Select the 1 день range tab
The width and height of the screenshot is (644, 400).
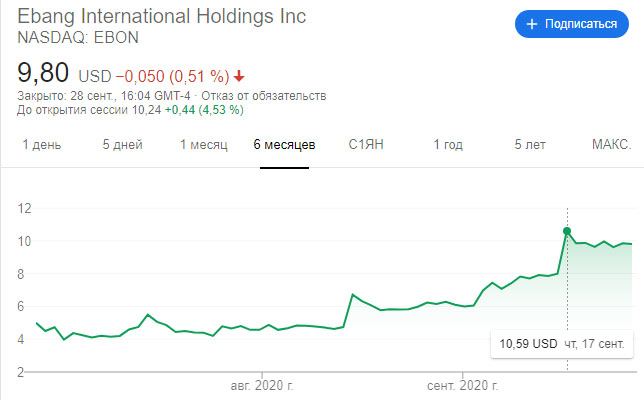[41, 145]
